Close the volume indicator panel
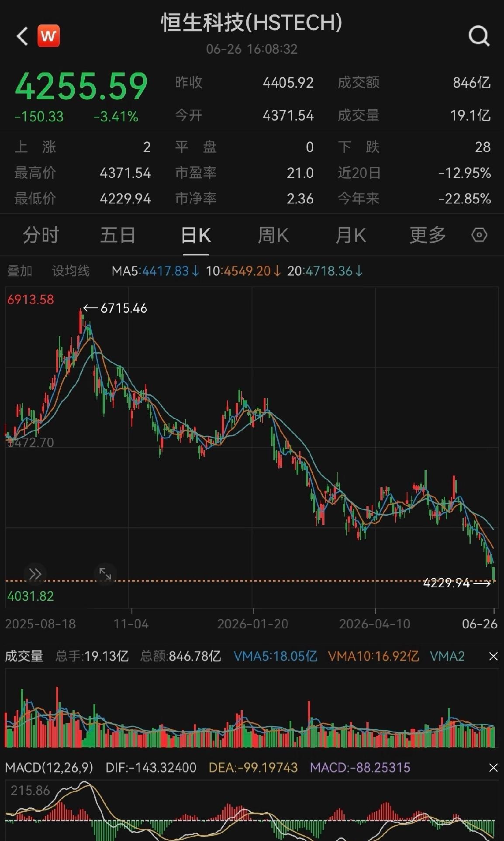 coord(493,656)
